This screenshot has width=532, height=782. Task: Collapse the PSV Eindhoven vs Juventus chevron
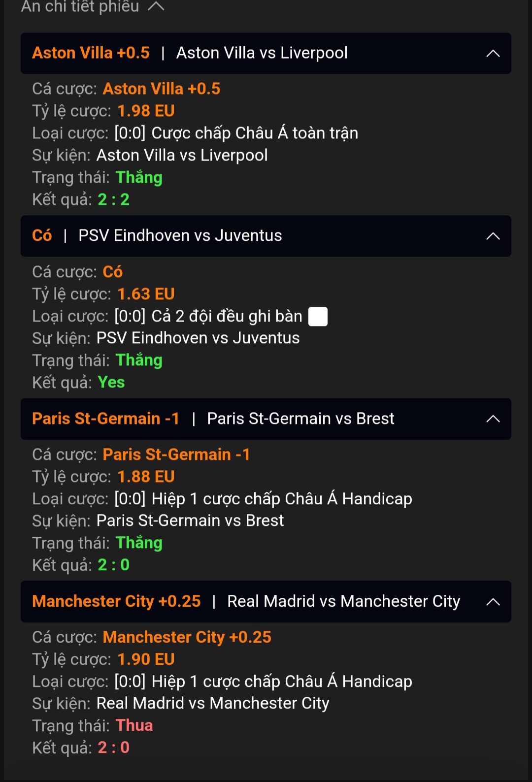click(493, 236)
